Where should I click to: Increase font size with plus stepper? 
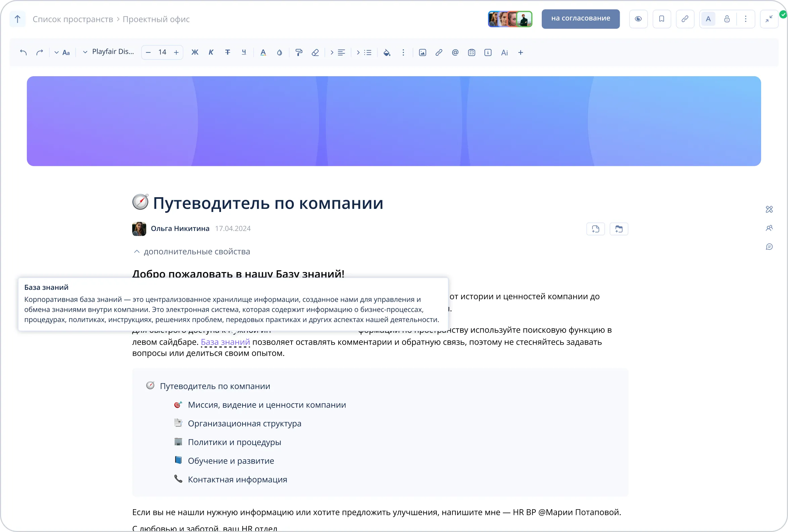click(x=176, y=52)
